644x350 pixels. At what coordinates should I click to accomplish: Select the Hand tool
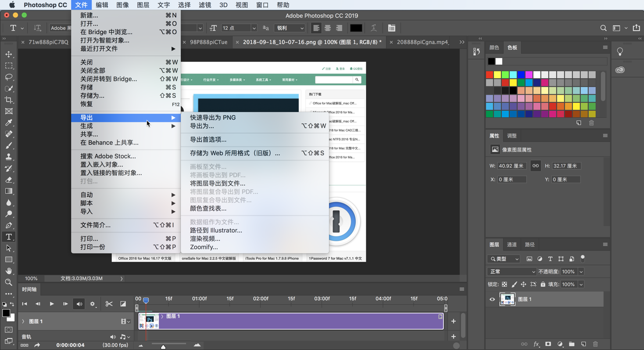click(9, 271)
